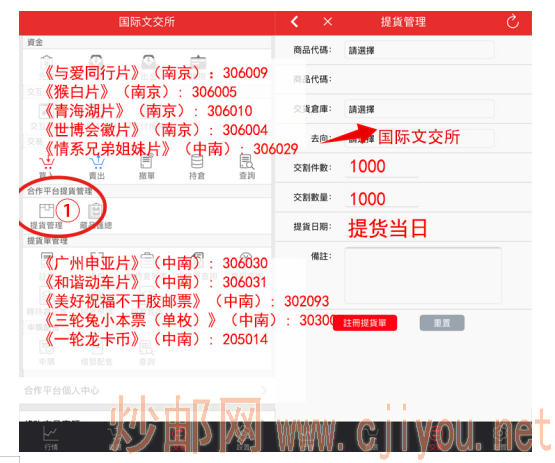Switch to the 行情 bottom tab
This screenshot has height=463, width=555.
tap(51, 438)
